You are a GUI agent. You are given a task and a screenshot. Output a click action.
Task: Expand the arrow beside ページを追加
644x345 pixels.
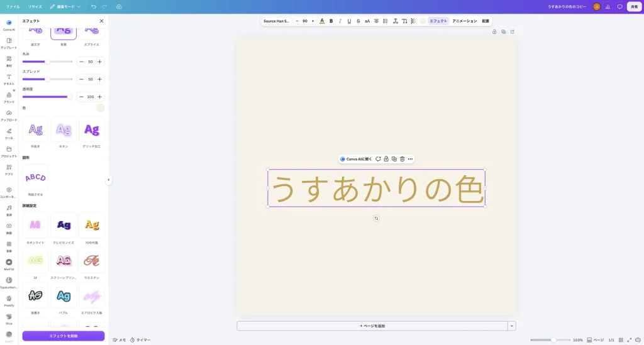click(x=512, y=326)
